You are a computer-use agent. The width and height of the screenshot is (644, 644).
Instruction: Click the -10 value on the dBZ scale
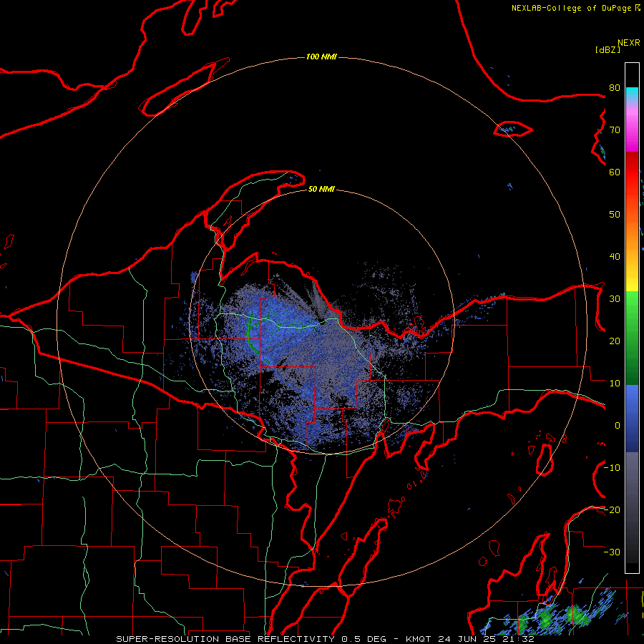pyautogui.click(x=612, y=468)
